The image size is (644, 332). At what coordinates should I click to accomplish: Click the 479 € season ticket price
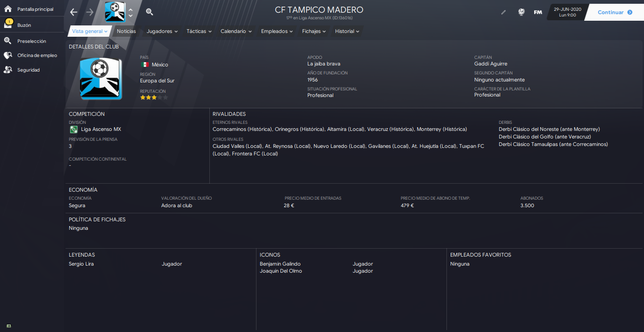point(407,205)
